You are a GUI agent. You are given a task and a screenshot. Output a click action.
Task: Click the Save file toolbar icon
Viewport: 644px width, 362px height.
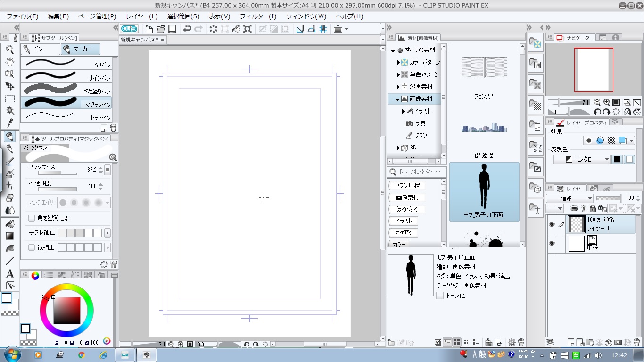click(x=172, y=29)
